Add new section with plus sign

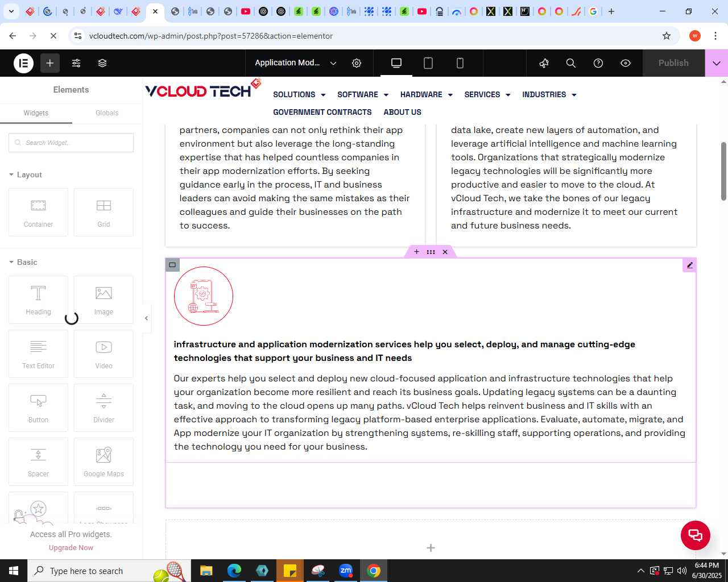click(x=431, y=548)
